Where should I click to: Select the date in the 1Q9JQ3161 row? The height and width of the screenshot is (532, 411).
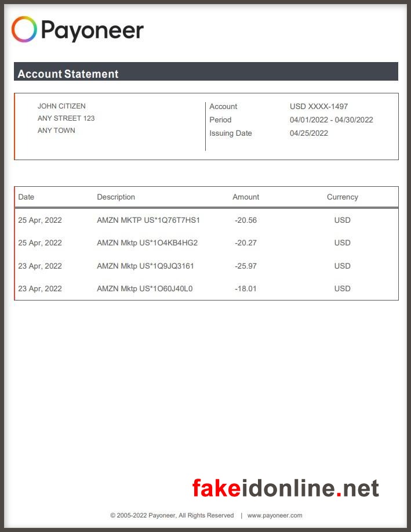click(40, 266)
